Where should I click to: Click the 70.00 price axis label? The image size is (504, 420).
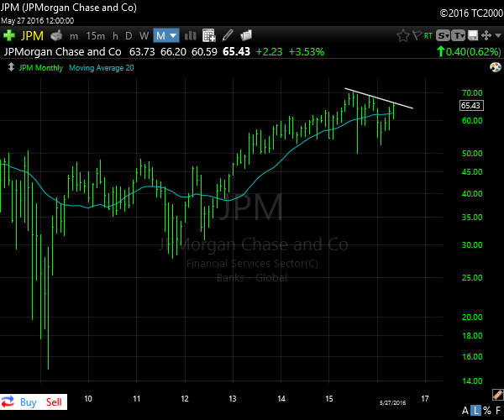[472, 93]
